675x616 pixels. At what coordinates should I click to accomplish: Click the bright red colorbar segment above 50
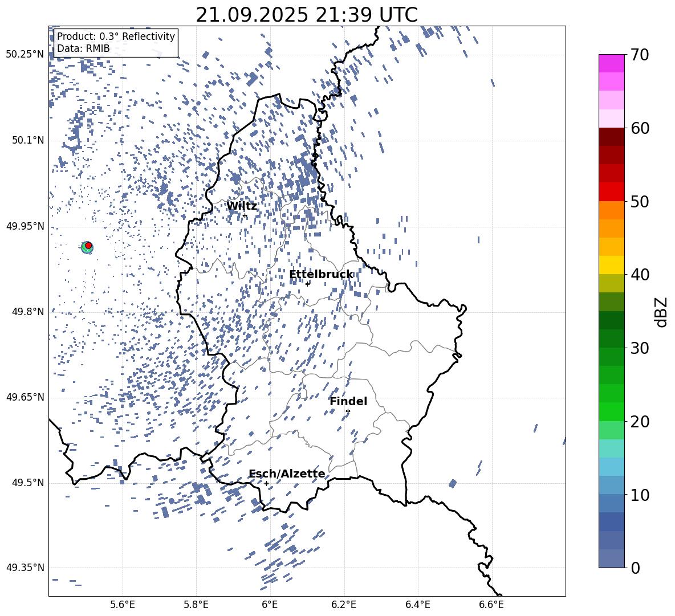tap(612, 192)
